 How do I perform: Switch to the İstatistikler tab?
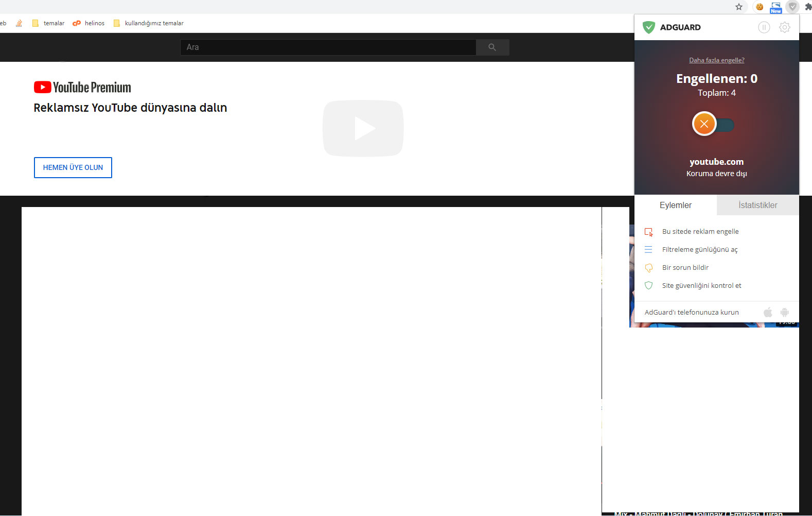tap(758, 205)
